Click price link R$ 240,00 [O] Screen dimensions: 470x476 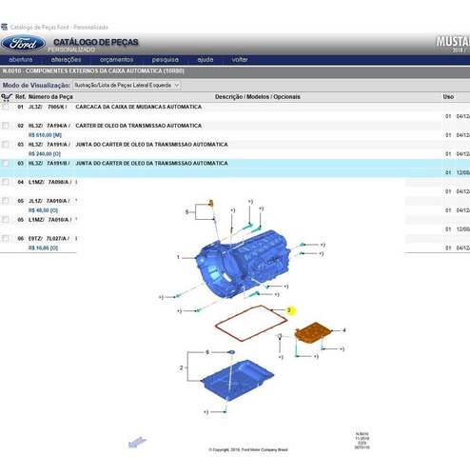(x=45, y=154)
